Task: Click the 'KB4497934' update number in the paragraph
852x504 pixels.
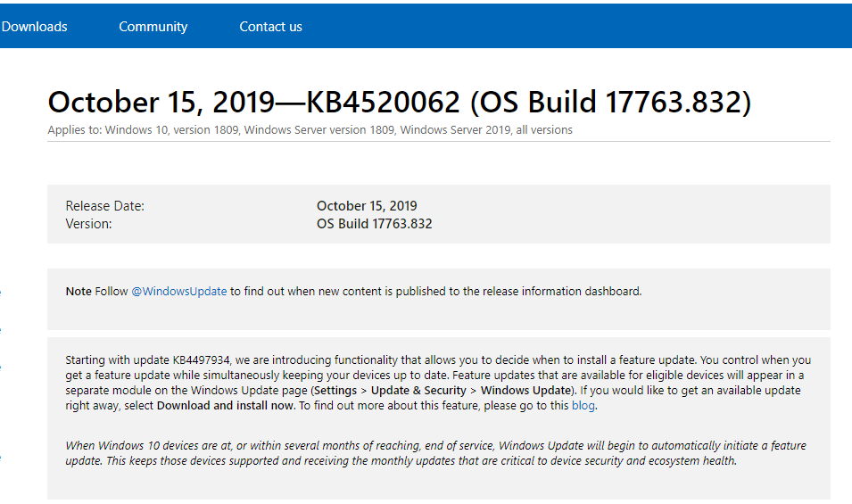Action: tap(201, 359)
